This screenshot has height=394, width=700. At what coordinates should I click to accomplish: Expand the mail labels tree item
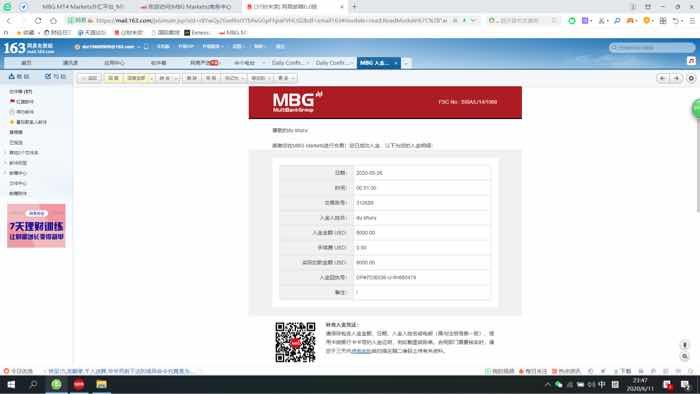point(5,163)
